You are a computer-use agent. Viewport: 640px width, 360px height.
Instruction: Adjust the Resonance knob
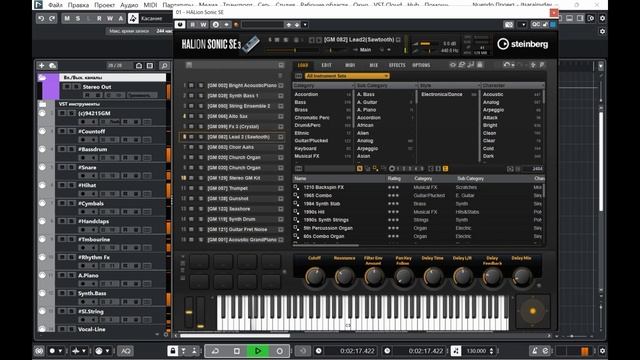[344, 277]
